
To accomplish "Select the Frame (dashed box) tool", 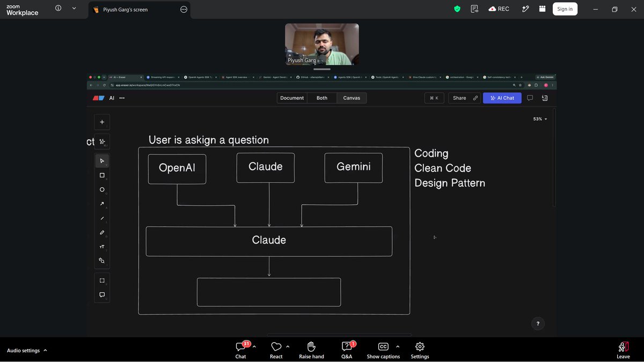I will (102, 280).
